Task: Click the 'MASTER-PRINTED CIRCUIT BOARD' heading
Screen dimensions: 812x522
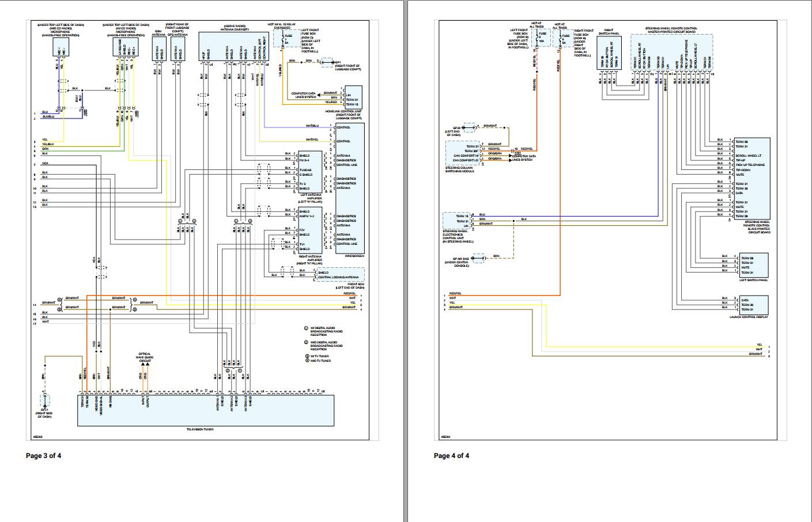Action: [671, 32]
